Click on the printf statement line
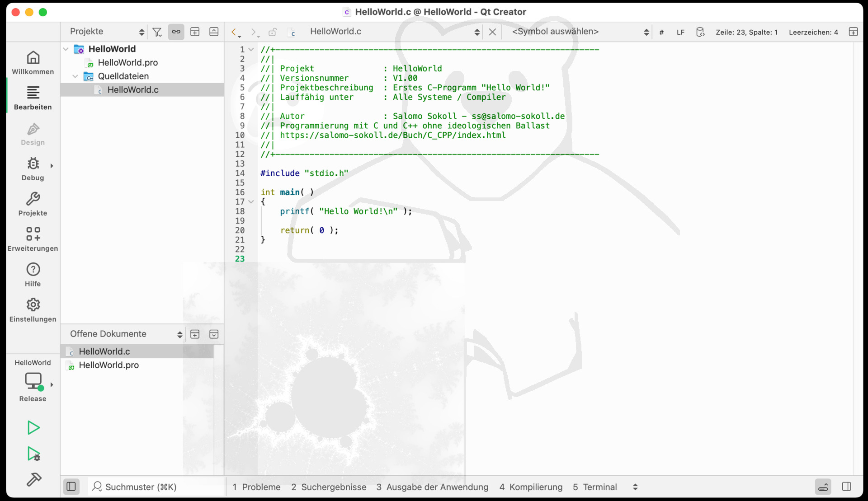Screen dimensions: 868x501 (346, 211)
